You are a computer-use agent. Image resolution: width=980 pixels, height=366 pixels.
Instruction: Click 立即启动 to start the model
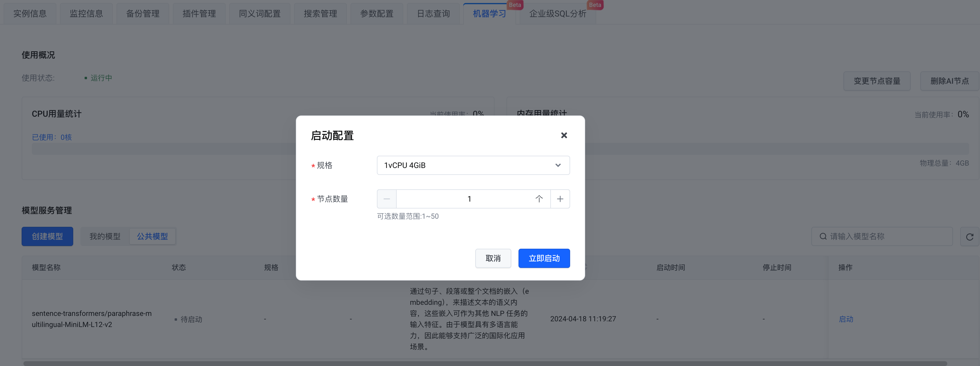(x=544, y=258)
